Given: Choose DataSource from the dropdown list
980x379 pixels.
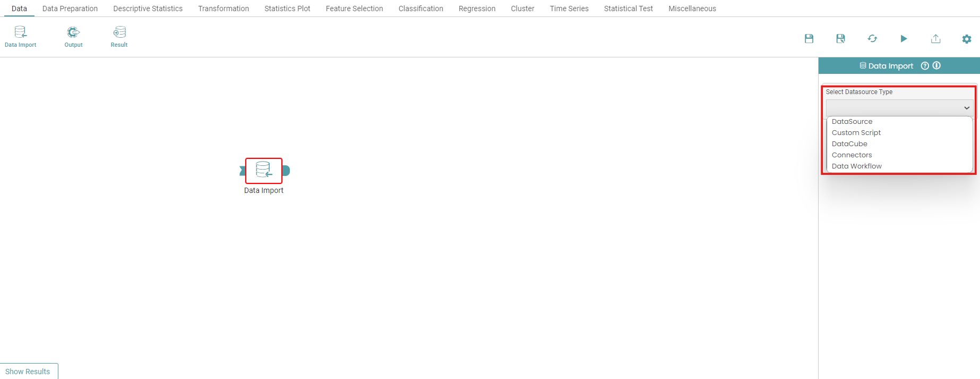Looking at the screenshot, I should (x=852, y=122).
